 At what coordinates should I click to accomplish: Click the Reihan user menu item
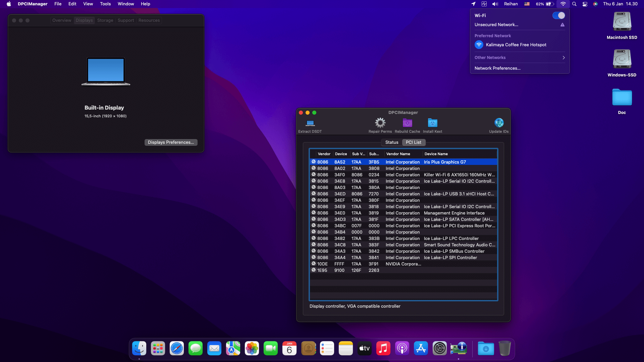(511, 4)
